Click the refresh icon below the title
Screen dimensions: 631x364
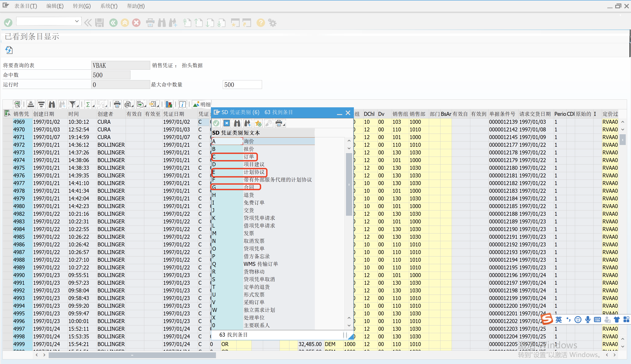(9, 50)
